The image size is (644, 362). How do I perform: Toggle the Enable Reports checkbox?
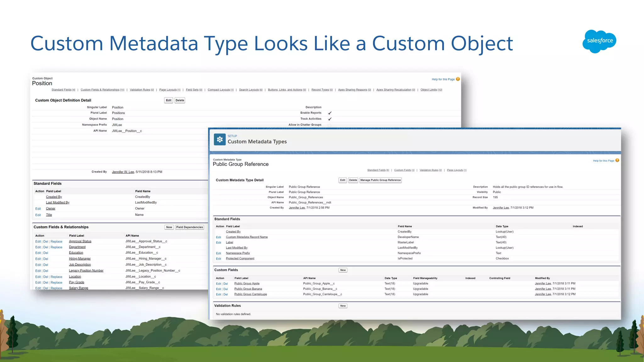point(330,113)
